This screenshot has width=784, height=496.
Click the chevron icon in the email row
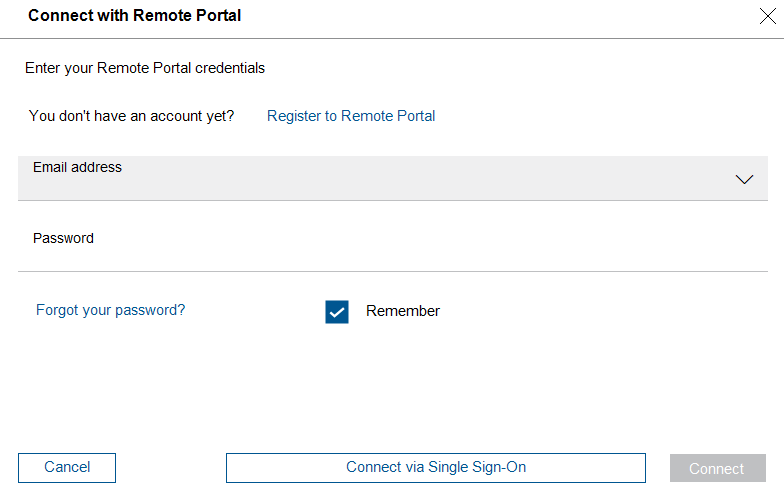click(744, 179)
